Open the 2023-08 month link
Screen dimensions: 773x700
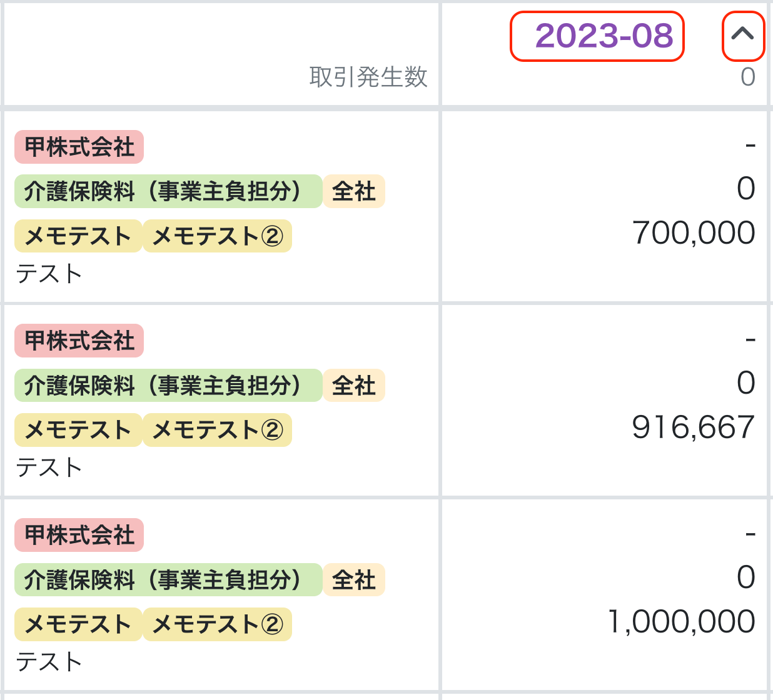click(x=604, y=36)
